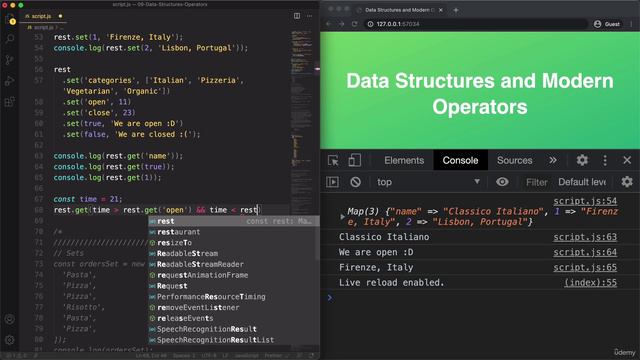
Task: Open the Guest profile button in Chrome
Action: point(607,24)
